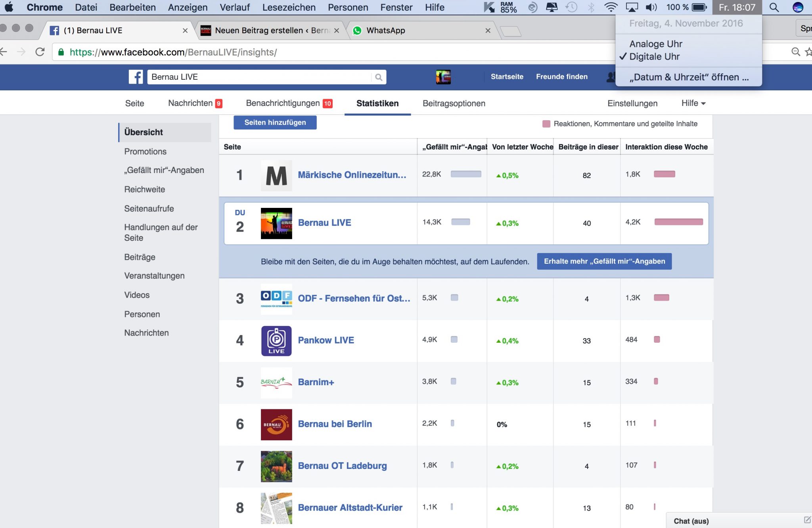The height and width of the screenshot is (528, 812).
Task: Open the Beitragsoptionen tab
Action: [454, 104]
